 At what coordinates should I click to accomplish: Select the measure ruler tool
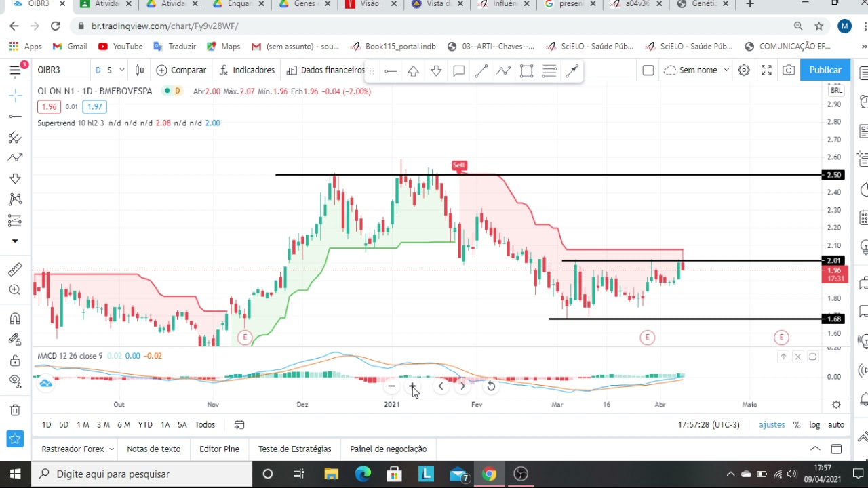coord(15,270)
